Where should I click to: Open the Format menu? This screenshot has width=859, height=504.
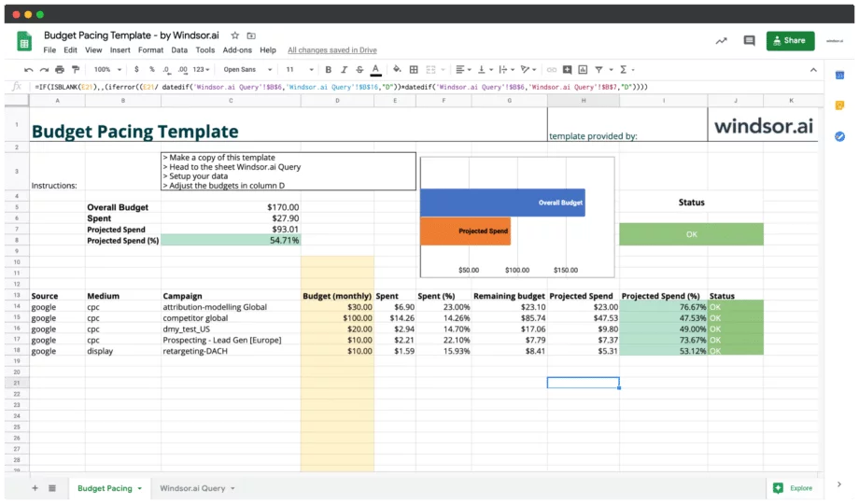pyautogui.click(x=150, y=49)
